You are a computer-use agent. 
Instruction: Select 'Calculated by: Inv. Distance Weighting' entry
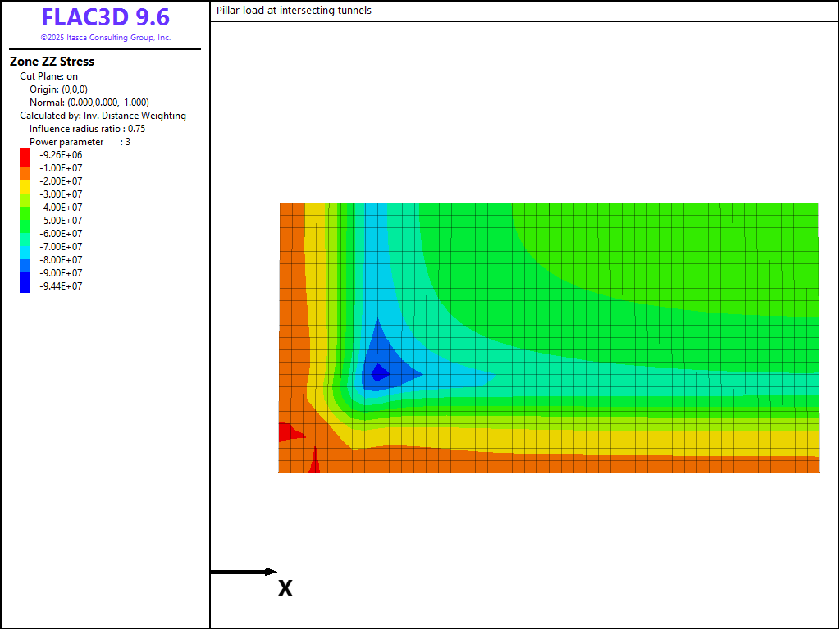point(103,116)
